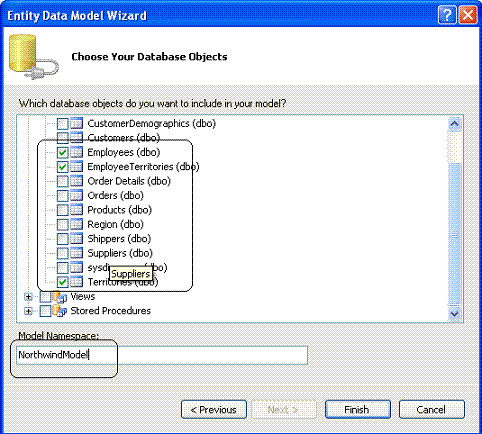The image size is (482, 434).
Task: Select the Employees (dbo) label
Action: coord(124,152)
